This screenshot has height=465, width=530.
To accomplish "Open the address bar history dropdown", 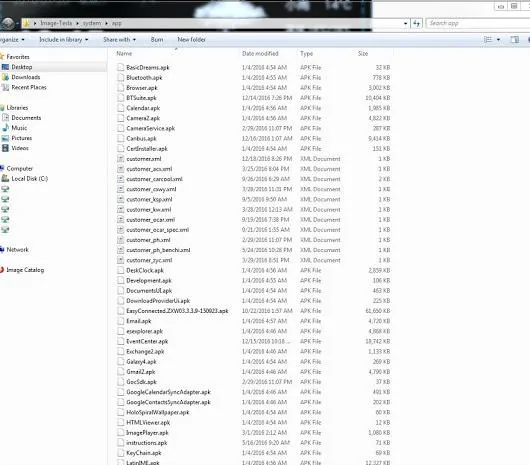I will coord(405,23).
